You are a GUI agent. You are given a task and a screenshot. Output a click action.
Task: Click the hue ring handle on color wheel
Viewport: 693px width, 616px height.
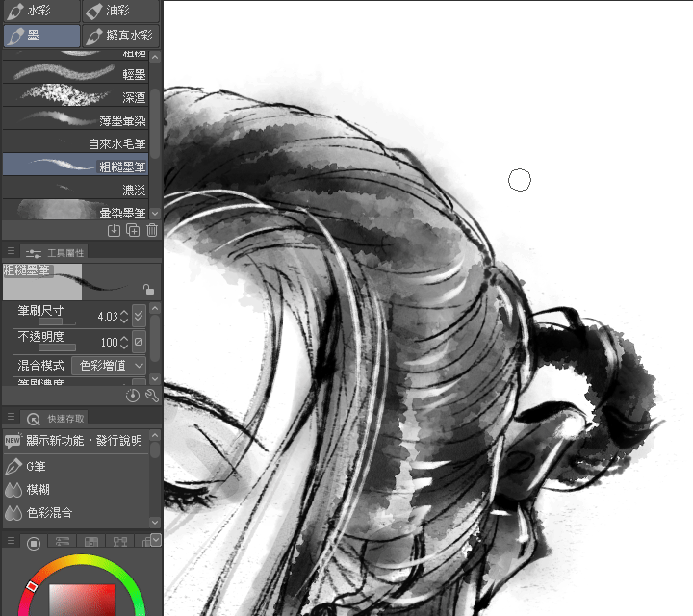[32, 586]
